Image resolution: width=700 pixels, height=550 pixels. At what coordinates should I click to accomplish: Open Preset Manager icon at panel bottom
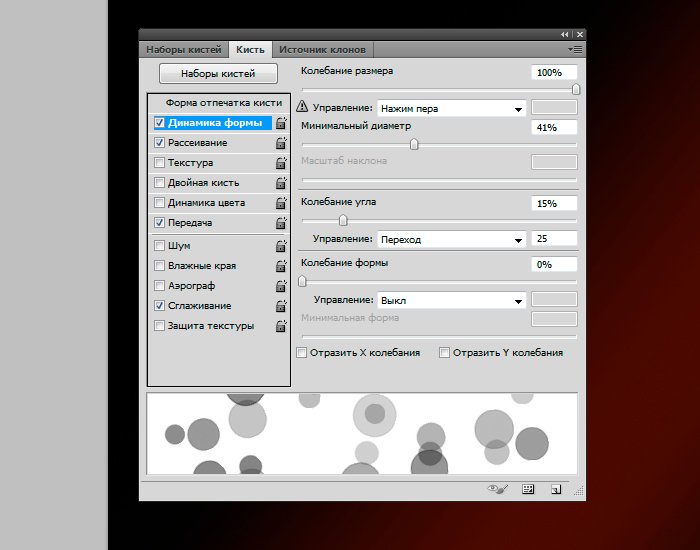tap(528, 489)
